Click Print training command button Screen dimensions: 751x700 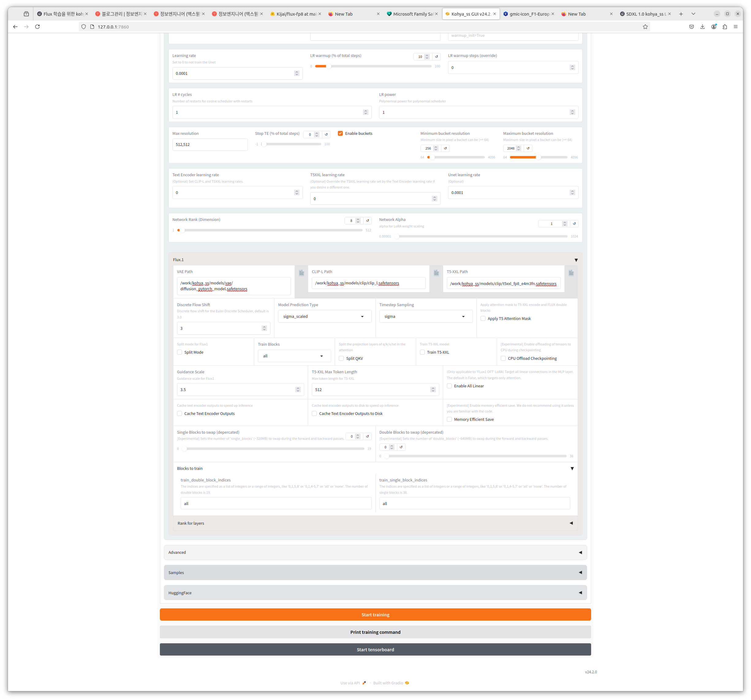click(375, 632)
